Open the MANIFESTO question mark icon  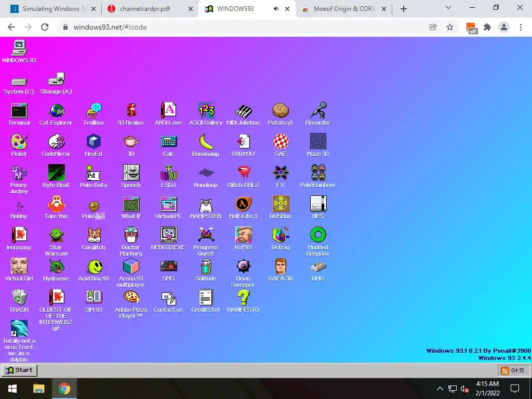243,301
